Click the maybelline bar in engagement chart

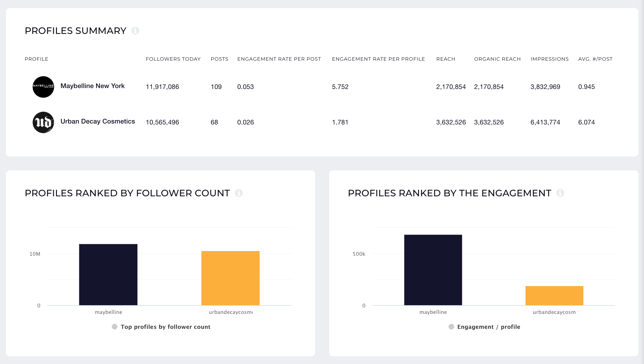tap(433, 270)
